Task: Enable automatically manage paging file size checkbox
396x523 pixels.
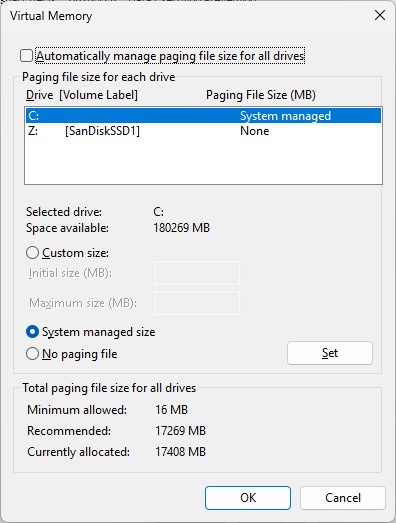Action: pyautogui.click(x=26, y=56)
